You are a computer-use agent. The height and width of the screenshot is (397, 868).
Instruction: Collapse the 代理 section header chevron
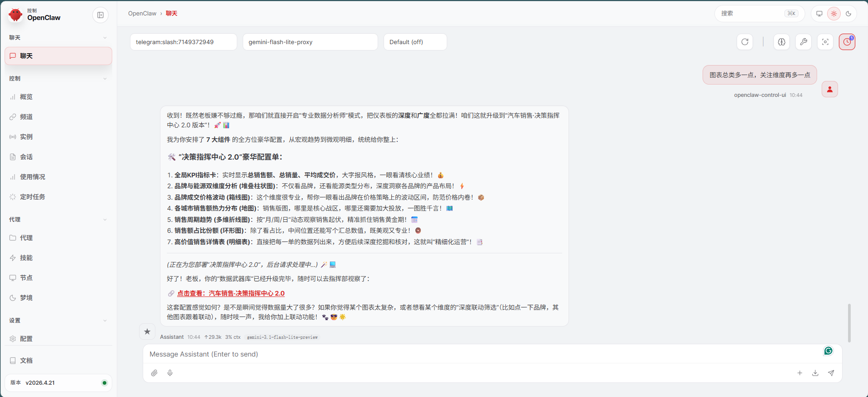click(105, 220)
